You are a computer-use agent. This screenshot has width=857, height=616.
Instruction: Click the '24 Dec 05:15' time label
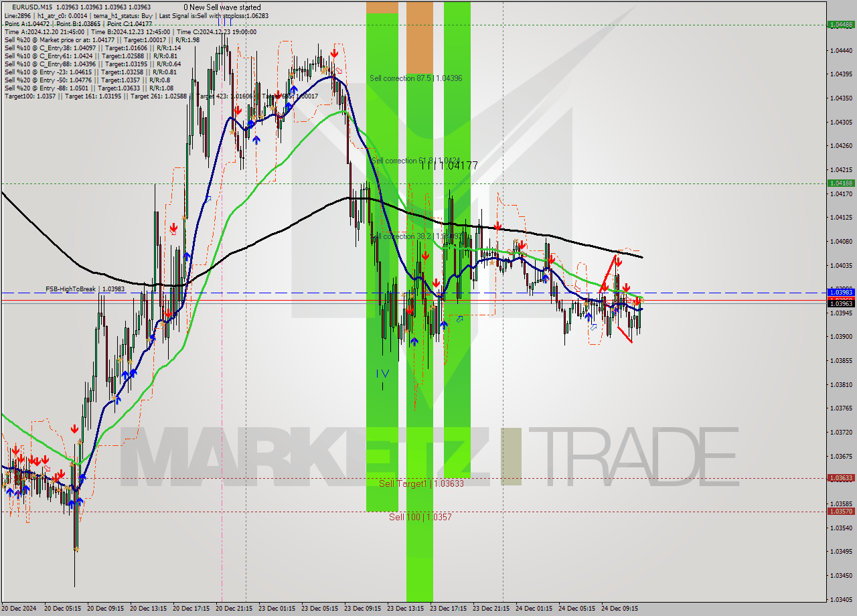576,609
